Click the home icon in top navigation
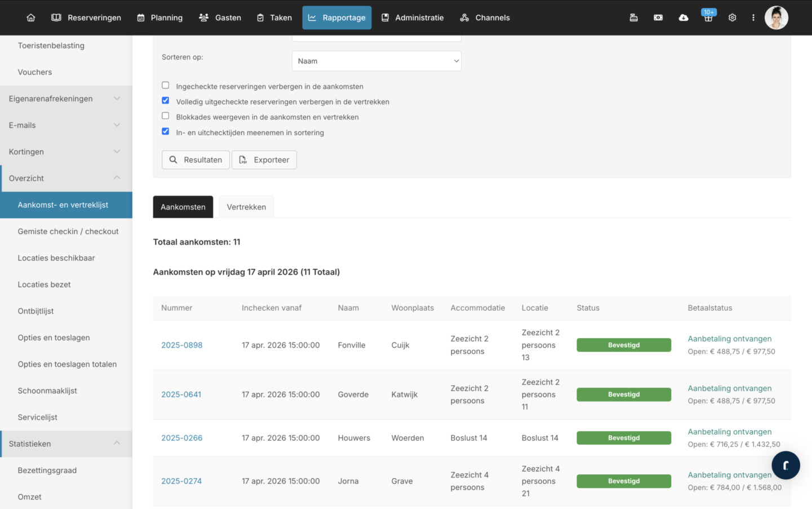812x509 pixels. pos(31,17)
